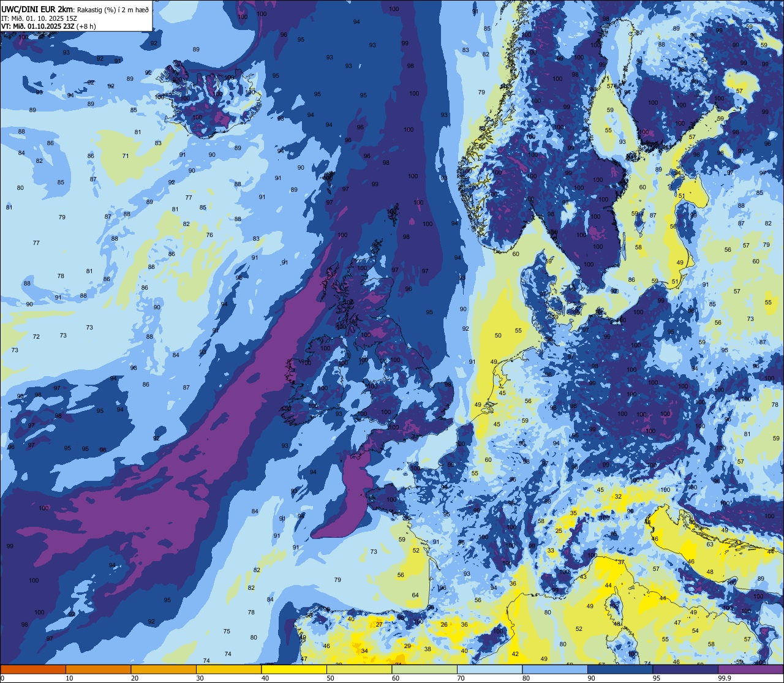Click the humidity value 71 southwest of Iceland
The height and width of the screenshot is (683, 784).
click(x=126, y=156)
